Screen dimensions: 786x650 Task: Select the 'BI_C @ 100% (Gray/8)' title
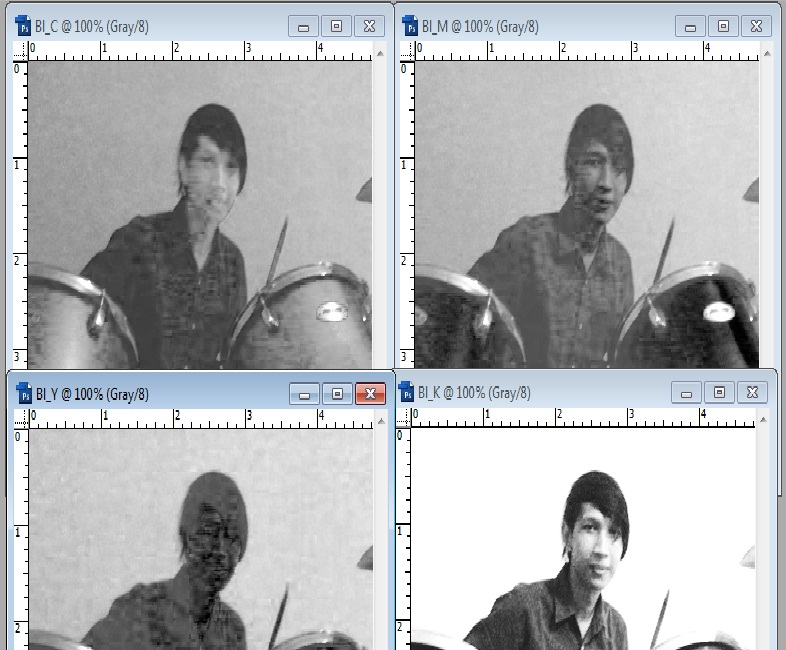[x=92, y=27]
